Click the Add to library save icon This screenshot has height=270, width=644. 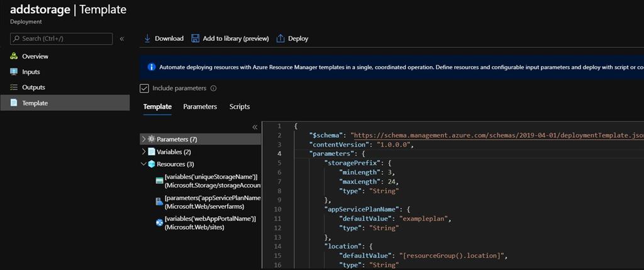[x=195, y=38]
